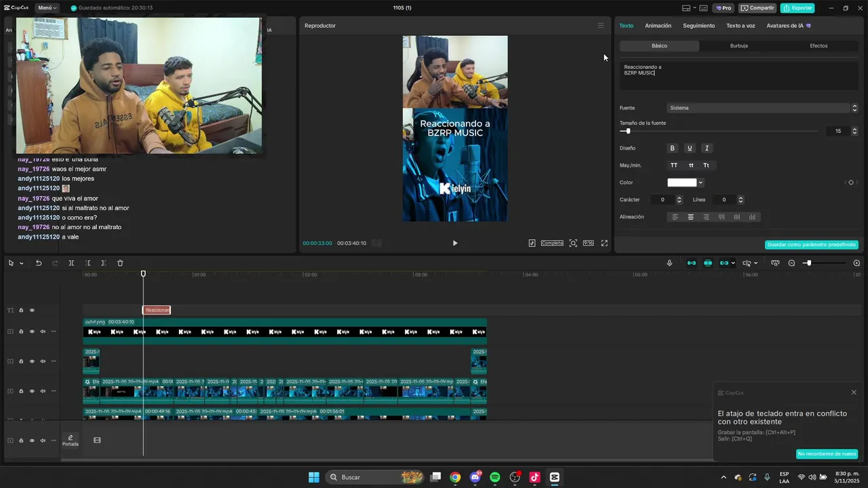This screenshot has height=488, width=868.
Task: Adjust the font size stepper
Action: point(854,131)
